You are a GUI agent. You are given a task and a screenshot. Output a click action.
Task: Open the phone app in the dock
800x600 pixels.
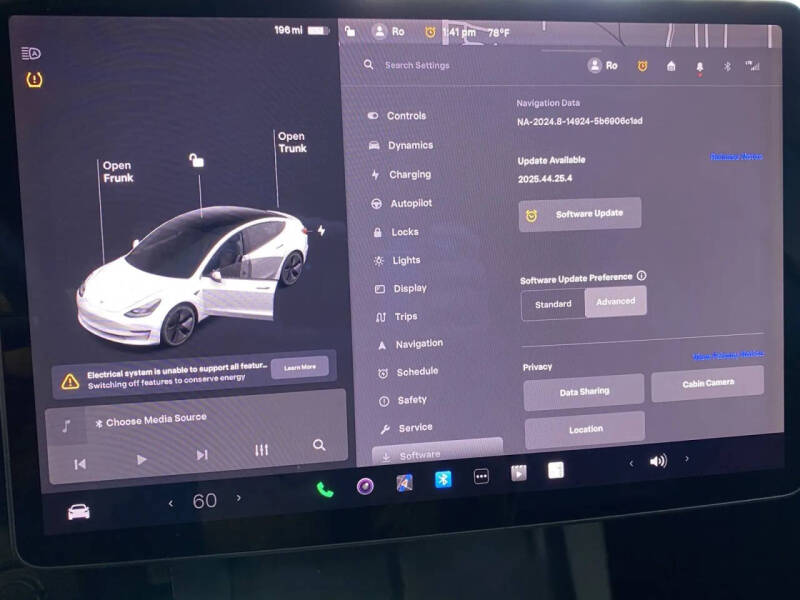pyautogui.click(x=322, y=488)
